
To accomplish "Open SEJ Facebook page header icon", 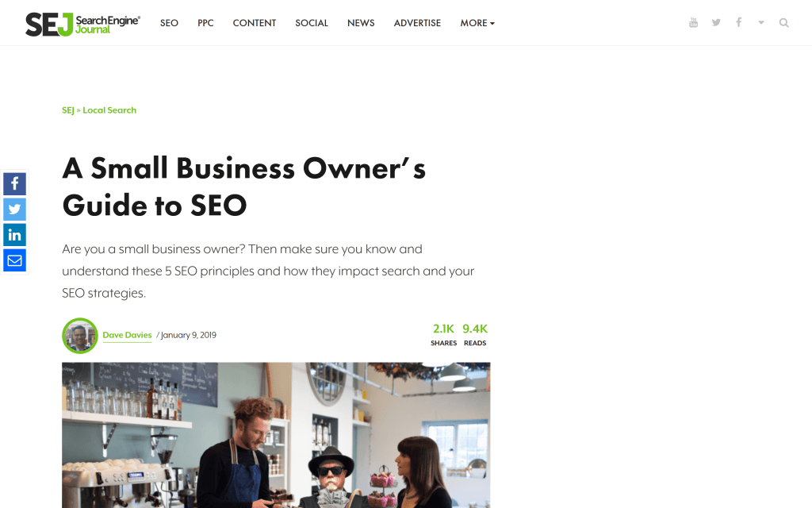I will [x=739, y=22].
